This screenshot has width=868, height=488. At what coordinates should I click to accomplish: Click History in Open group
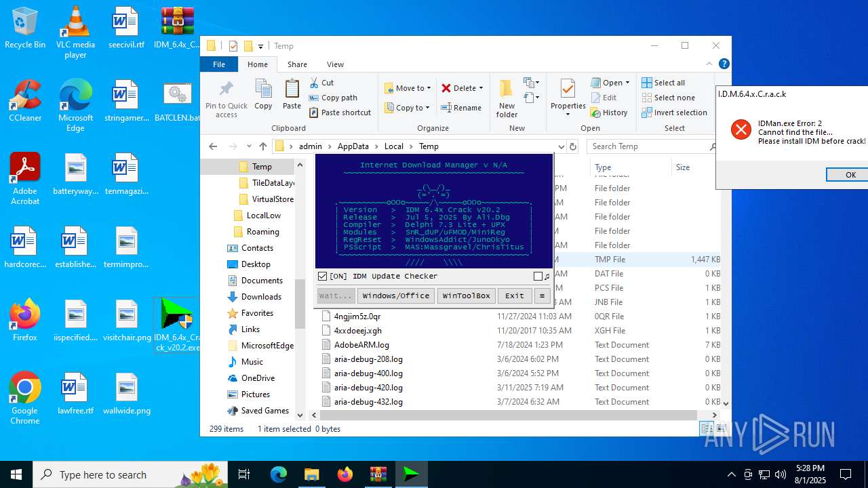(x=609, y=113)
